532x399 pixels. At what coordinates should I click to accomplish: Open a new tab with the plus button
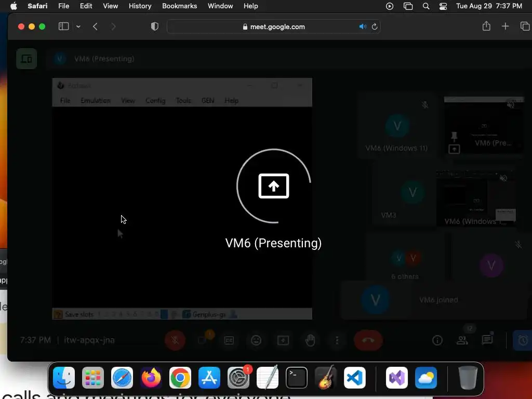tap(505, 26)
